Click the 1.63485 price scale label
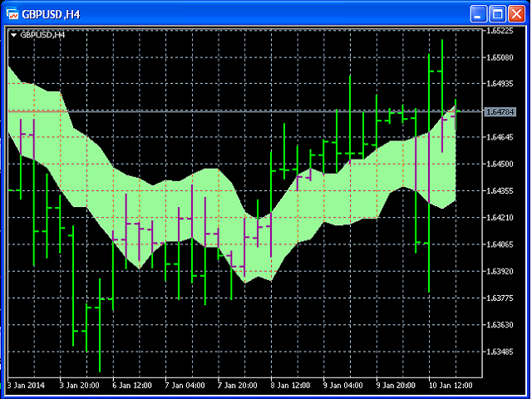 (500, 352)
